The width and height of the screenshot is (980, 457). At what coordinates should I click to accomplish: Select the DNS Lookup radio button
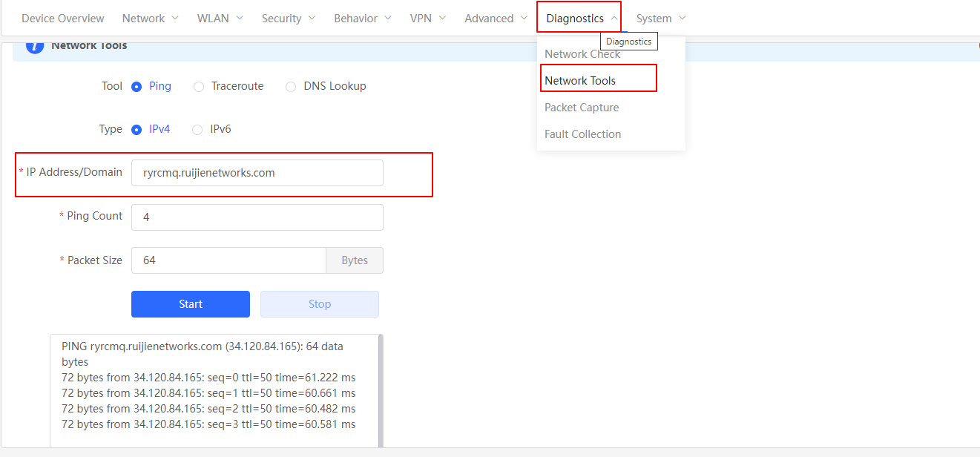(x=291, y=87)
